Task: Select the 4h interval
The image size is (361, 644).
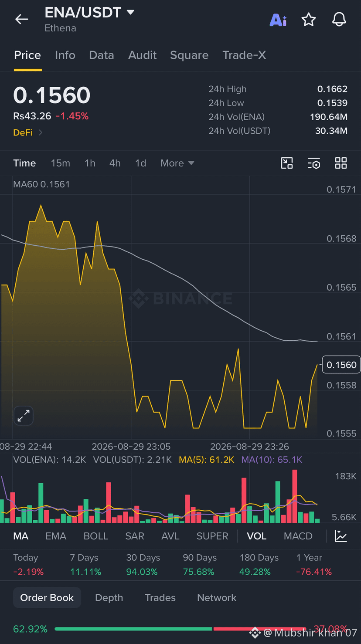Action: tap(115, 163)
